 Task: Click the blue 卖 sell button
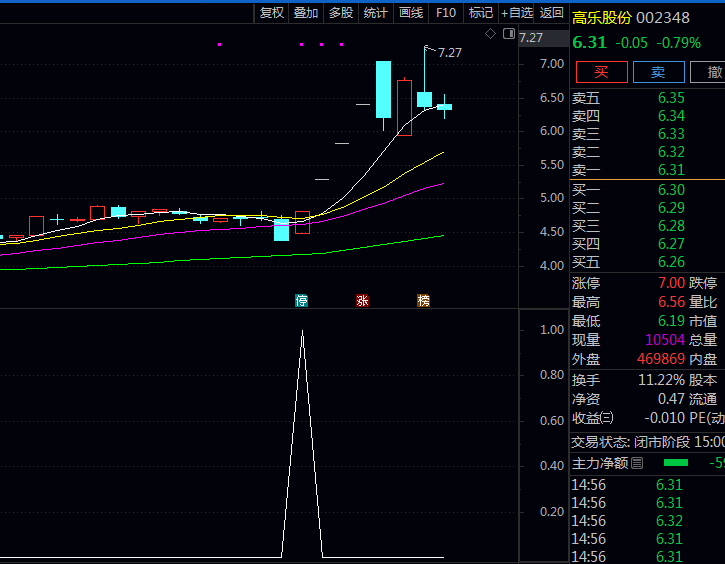pyautogui.click(x=658, y=72)
